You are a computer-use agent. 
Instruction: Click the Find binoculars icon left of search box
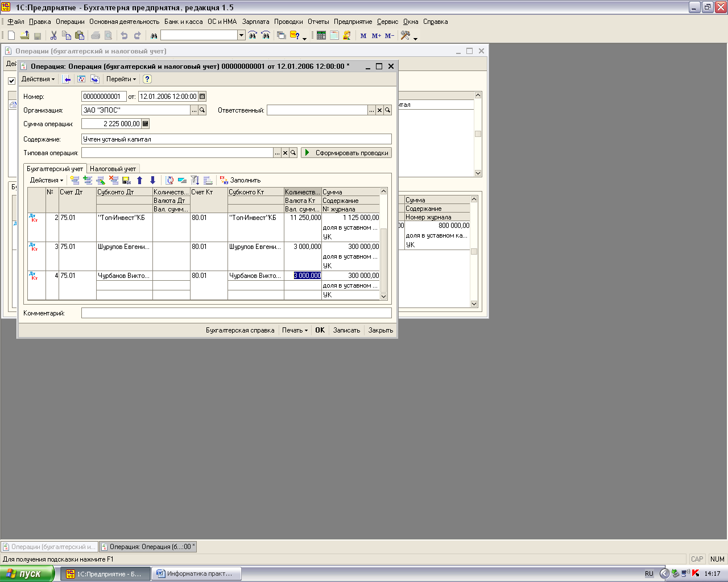(x=154, y=35)
